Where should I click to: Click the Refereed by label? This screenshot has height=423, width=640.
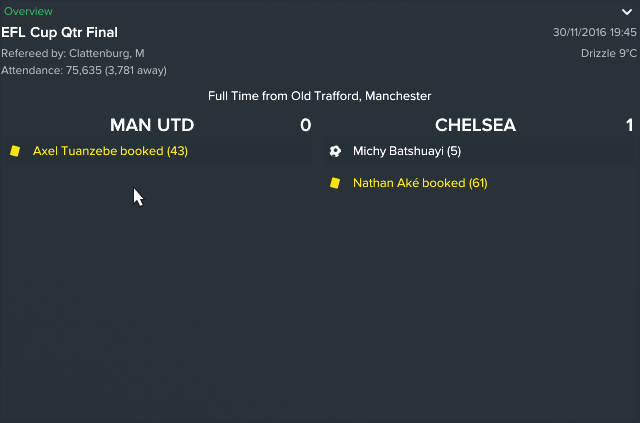tap(34, 53)
